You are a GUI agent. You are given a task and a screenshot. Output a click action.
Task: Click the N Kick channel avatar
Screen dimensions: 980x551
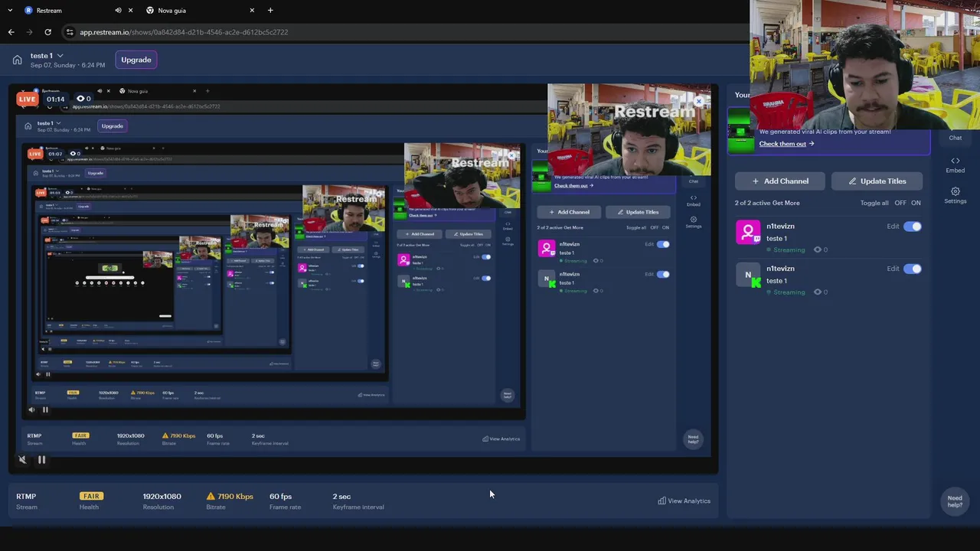tap(748, 275)
